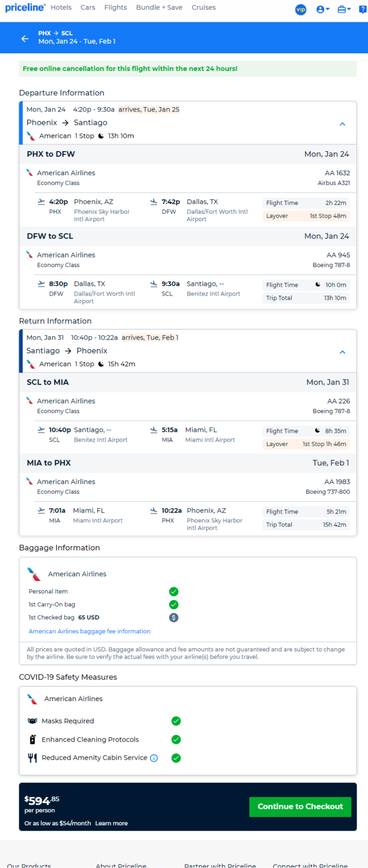This screenshot has height=868, width=368.
Task: Click the Enhanced Cleaning Protocols green checkmark
Action: (x=176, y=740)
